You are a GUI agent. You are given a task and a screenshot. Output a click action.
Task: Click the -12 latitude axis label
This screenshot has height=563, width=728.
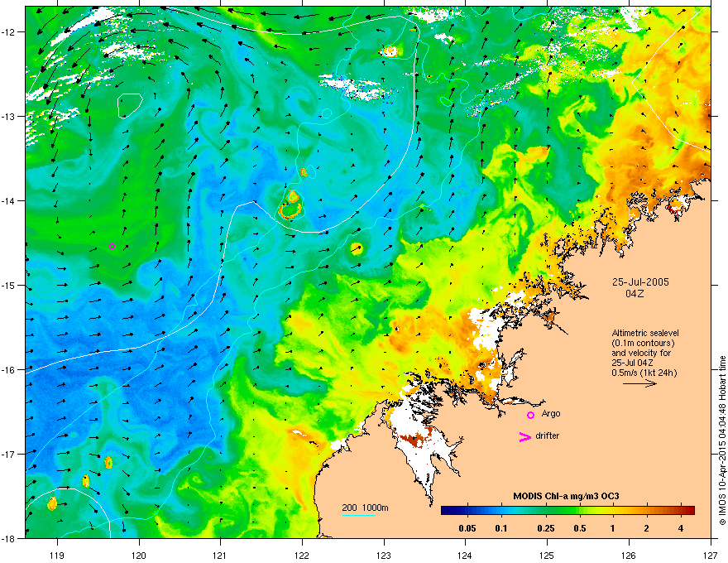pos(9,32)
